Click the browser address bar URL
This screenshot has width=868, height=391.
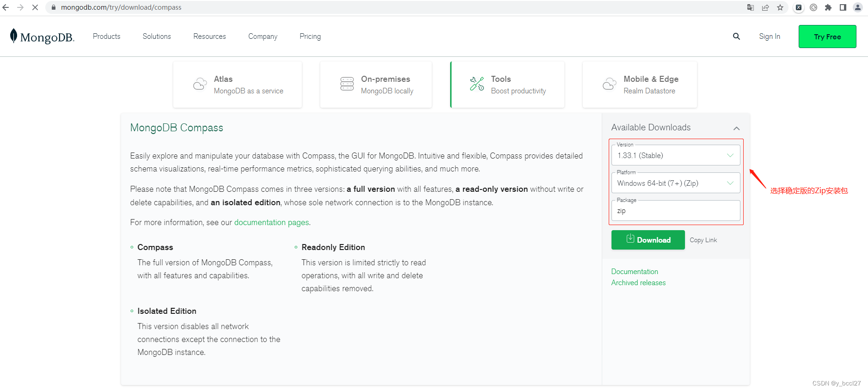[x=121, y=7]
